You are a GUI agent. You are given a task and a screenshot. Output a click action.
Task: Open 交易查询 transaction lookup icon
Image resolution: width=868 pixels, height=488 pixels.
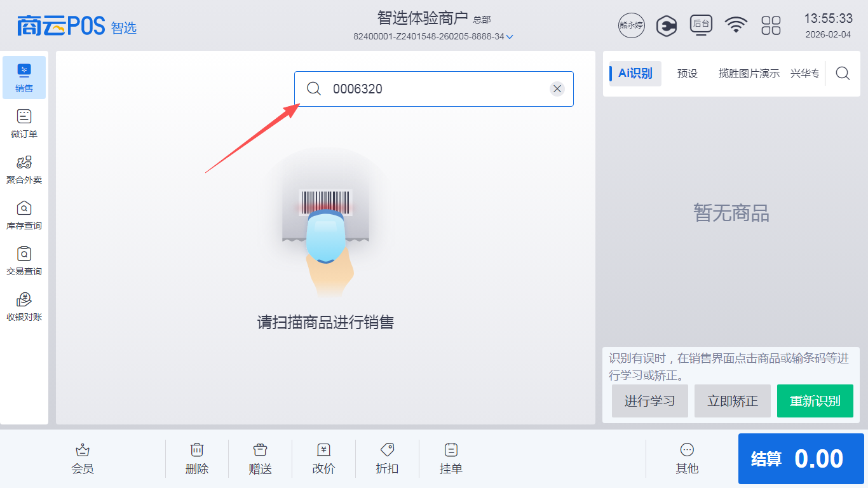24,261
